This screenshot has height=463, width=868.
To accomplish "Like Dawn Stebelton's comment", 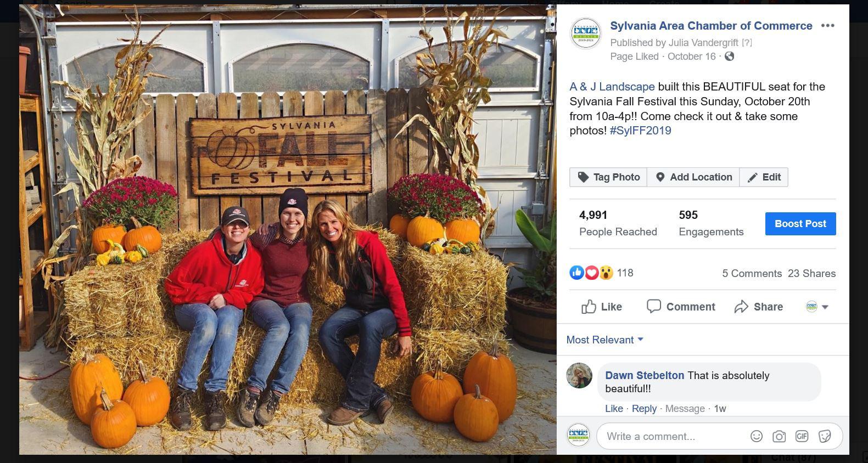I will pyautogui.click(x=614, y=409).
